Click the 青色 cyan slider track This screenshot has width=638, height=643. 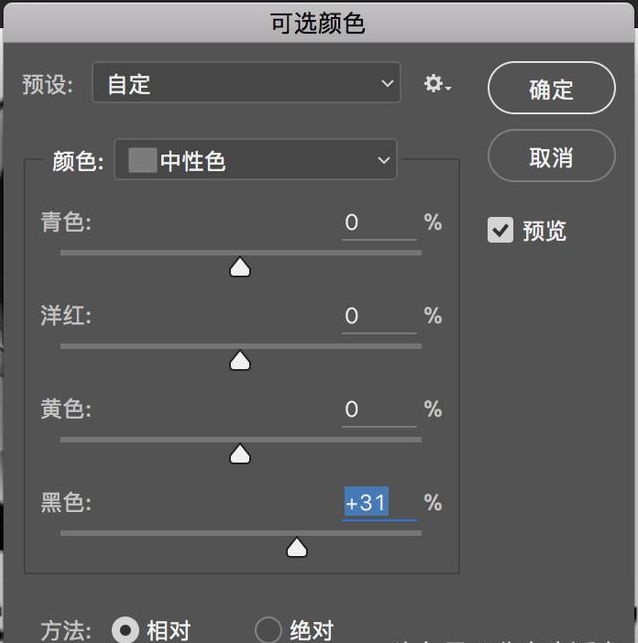pos(150,253)
